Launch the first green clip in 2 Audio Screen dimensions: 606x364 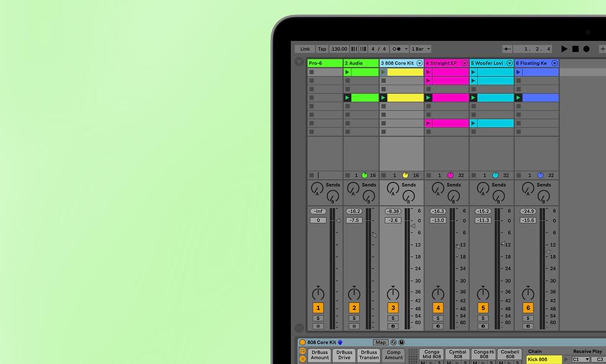pos(348,72)
